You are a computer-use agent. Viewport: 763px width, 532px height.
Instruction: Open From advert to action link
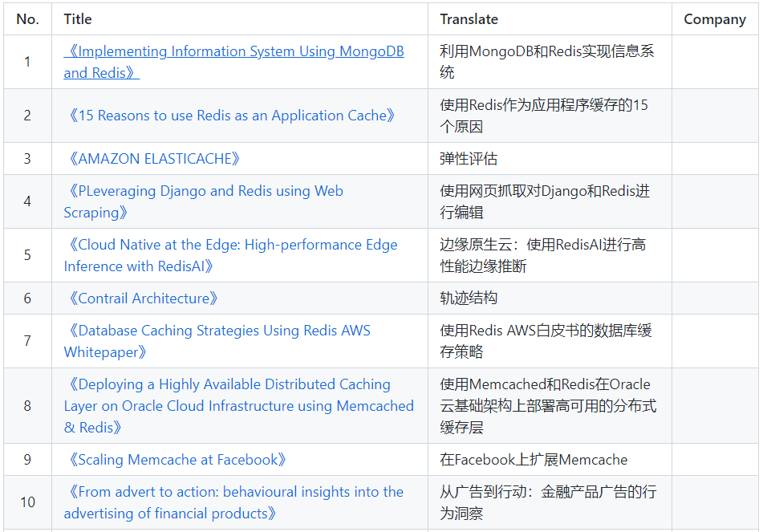tap(233, 503)
